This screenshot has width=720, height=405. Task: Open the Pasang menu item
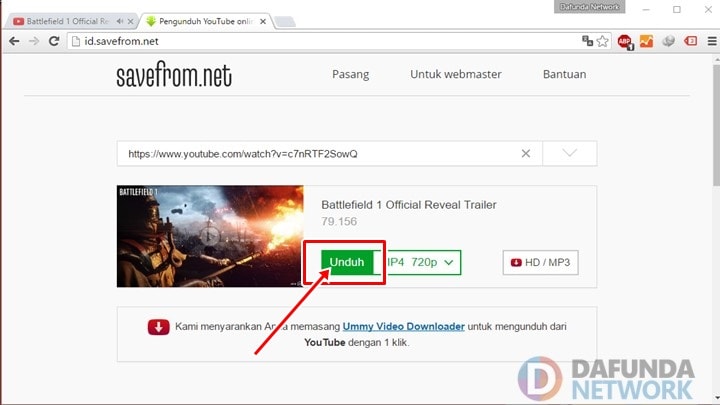coord(350,74)
